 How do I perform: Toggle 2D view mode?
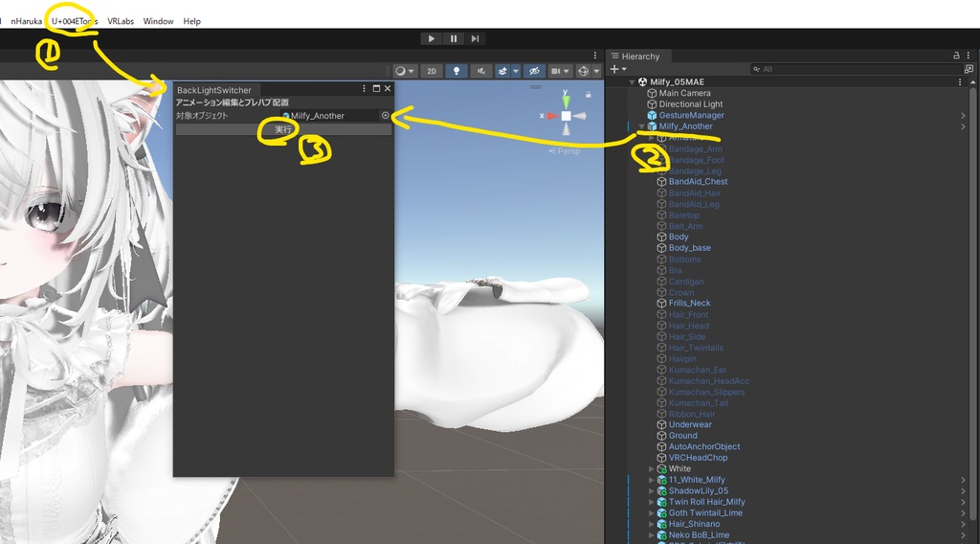pyautogui.click(x=432, y=71)
